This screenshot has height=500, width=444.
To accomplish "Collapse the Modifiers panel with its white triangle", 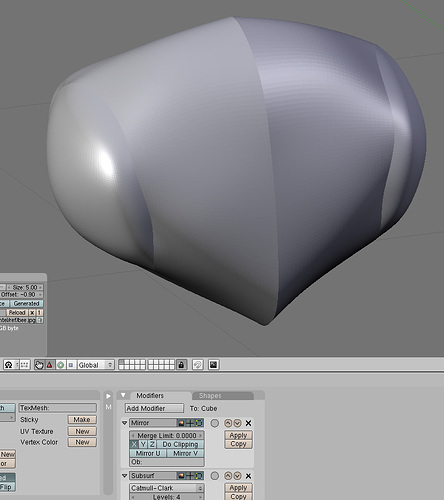I will (123, 395).
